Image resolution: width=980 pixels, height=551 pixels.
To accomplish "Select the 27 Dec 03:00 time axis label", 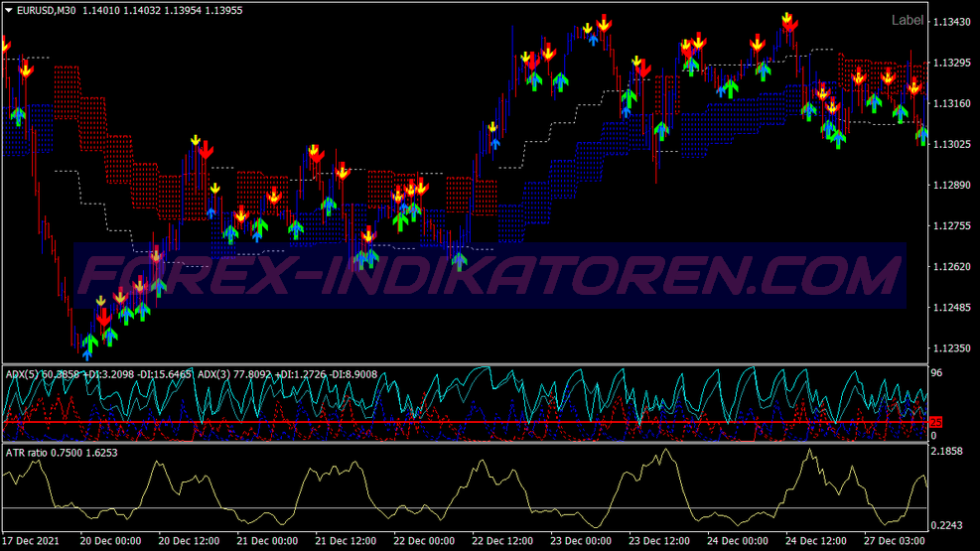I will pos(894,542).
